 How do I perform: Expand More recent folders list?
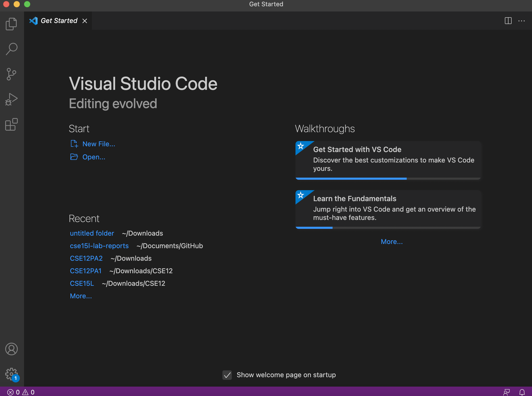(81, 296)
